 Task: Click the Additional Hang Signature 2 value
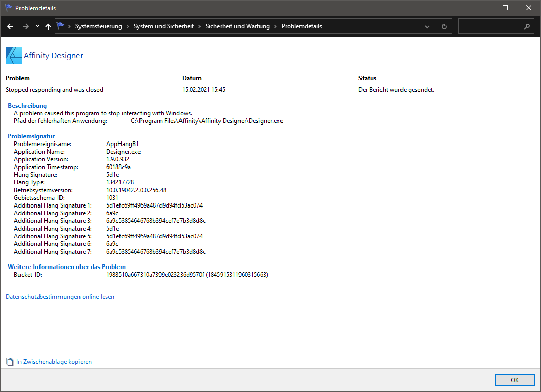point(112,213)
